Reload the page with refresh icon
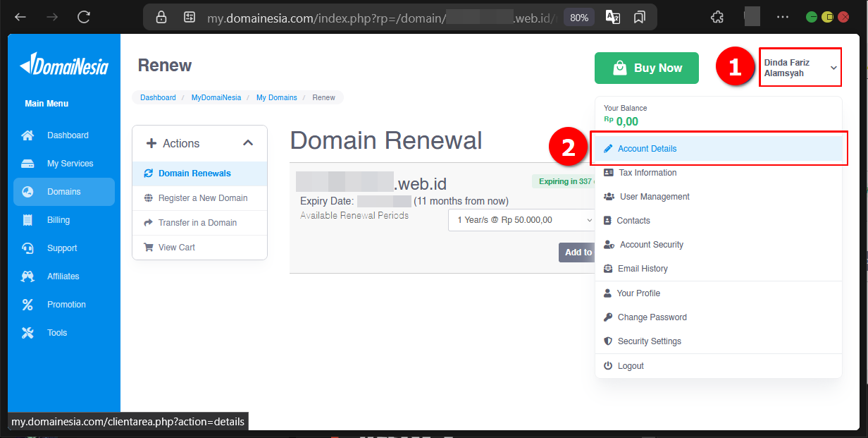 84,17
